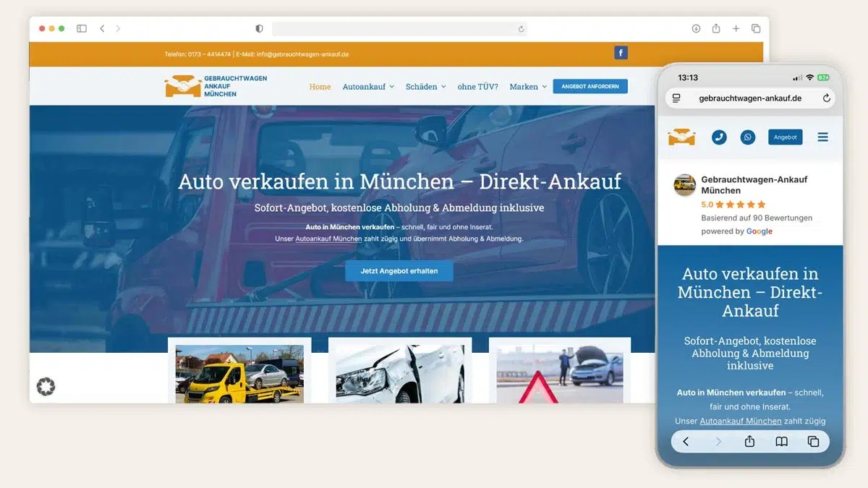Tap the handshake logo on mobile
Viewport: 868px width, 488px height.
(x=681, y=137)
